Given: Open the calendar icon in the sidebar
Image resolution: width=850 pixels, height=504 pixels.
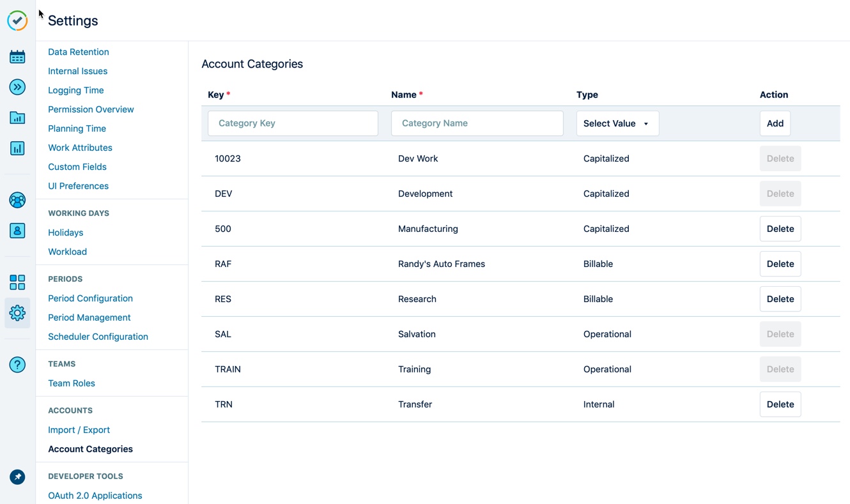Looking at the screenshot, I should pyautogui.click(x=17, y=57).
